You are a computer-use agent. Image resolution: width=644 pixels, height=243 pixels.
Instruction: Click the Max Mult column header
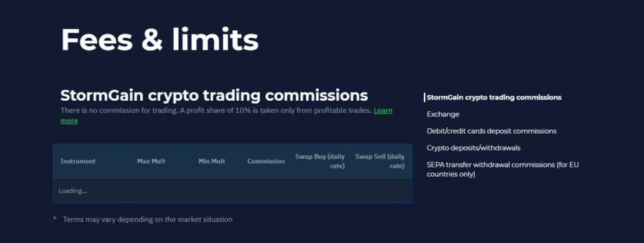pos(151,161)
